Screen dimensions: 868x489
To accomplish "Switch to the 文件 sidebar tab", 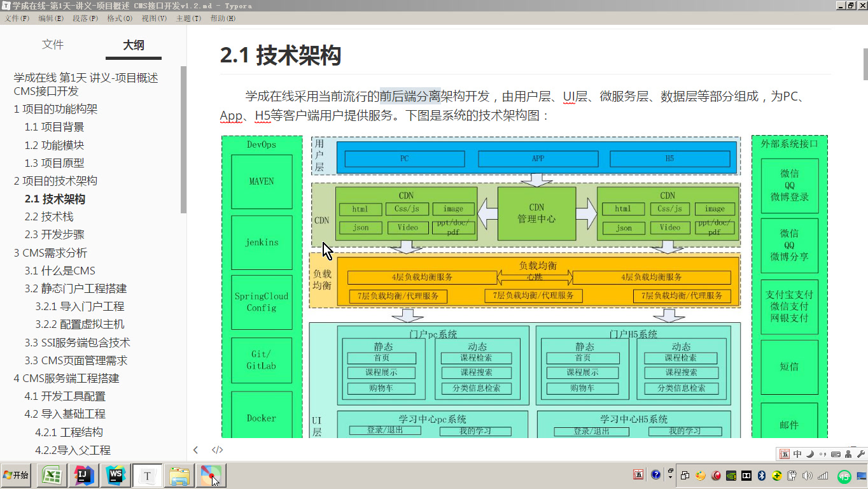I will (x=53, y=45).
